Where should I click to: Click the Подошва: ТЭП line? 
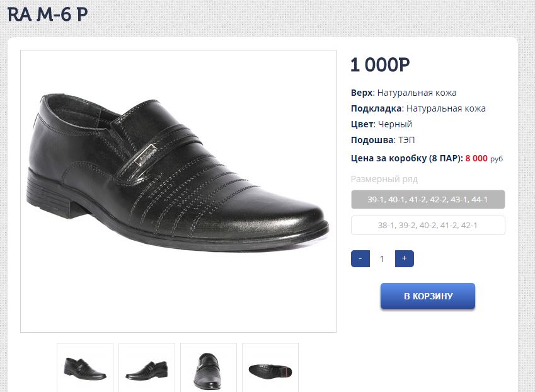tap(383, 140)
